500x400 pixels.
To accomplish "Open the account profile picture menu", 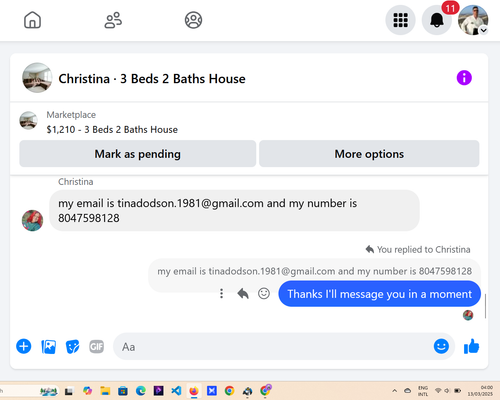I will click(x=473, y=20).
